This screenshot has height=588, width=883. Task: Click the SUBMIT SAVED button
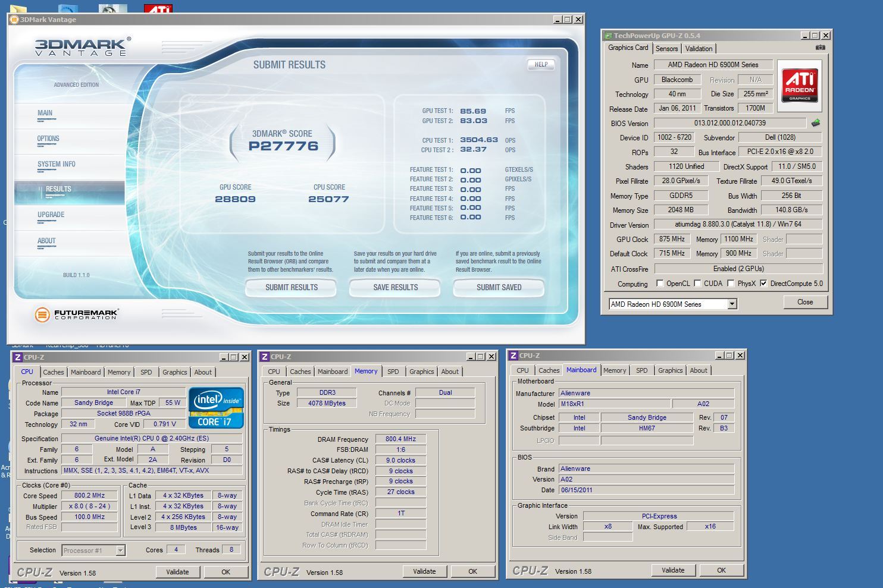click(x=499, y=288)
